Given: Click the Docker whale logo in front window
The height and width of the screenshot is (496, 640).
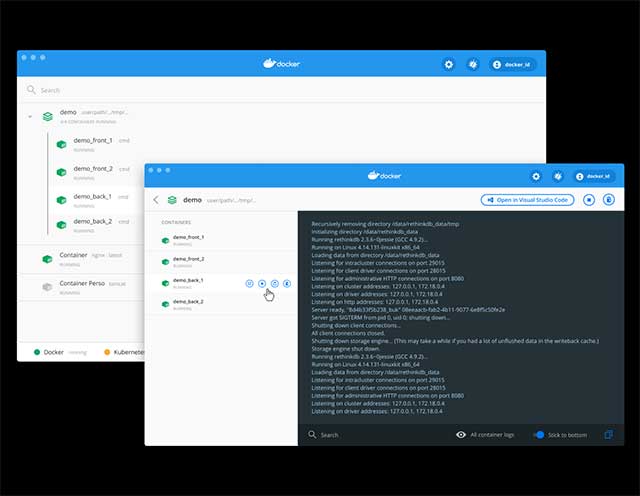Looking at the screenshot, I should 384,176.
